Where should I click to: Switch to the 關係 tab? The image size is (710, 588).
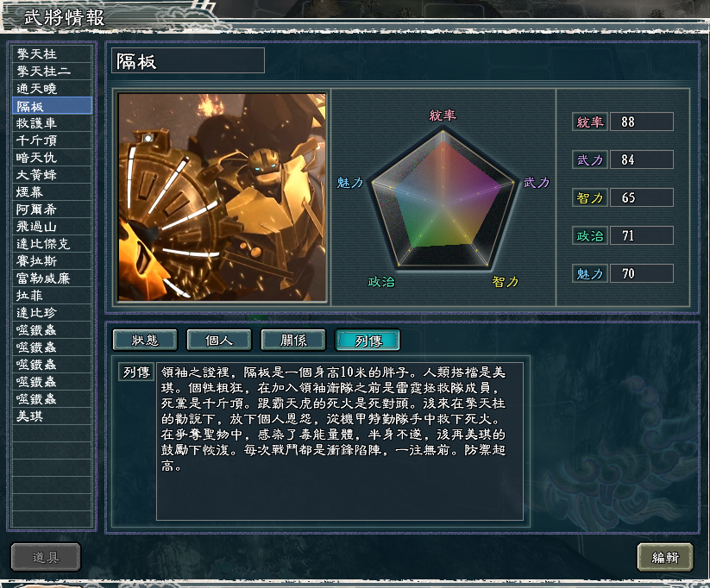293,340
